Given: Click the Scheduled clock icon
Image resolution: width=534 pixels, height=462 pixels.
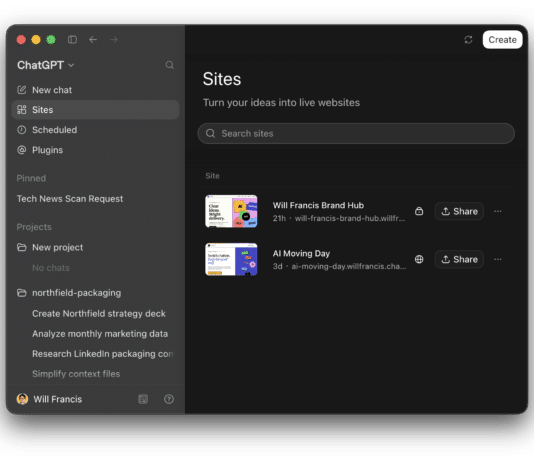Looking at the screenshot, I should click(x=21, y=130).
